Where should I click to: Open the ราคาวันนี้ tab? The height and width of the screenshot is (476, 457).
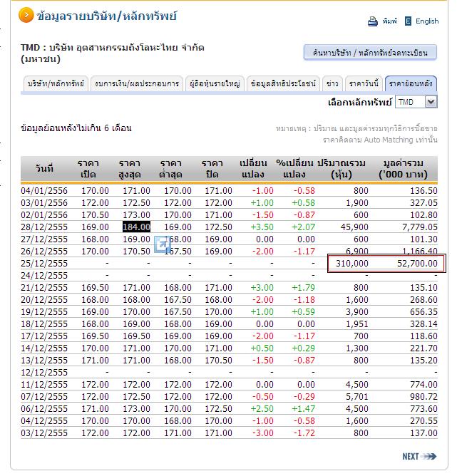[x=364, y=83]
